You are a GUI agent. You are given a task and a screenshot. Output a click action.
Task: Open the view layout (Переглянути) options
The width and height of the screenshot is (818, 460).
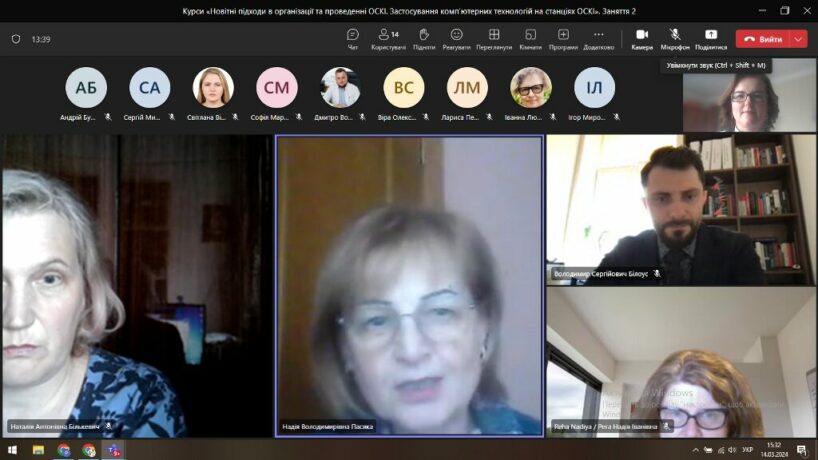point(494,38)
